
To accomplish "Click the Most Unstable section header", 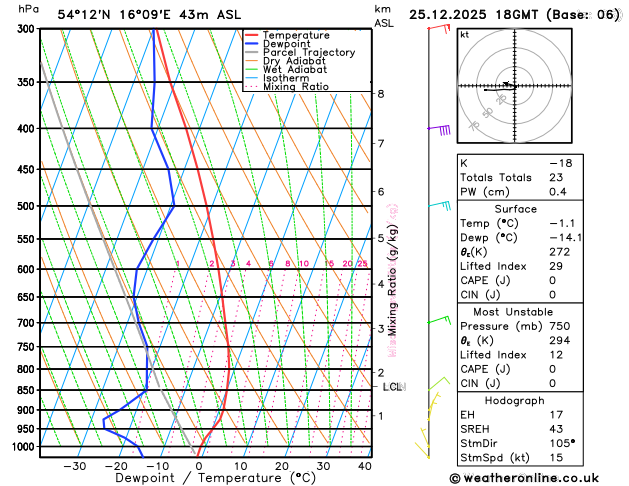I will (x=513, y=312).
